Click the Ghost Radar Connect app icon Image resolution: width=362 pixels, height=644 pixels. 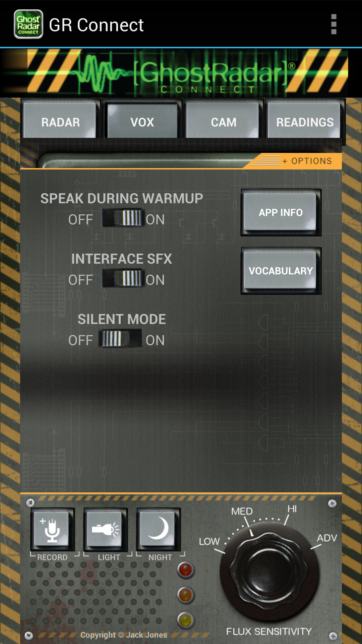[x=28, y=24]
